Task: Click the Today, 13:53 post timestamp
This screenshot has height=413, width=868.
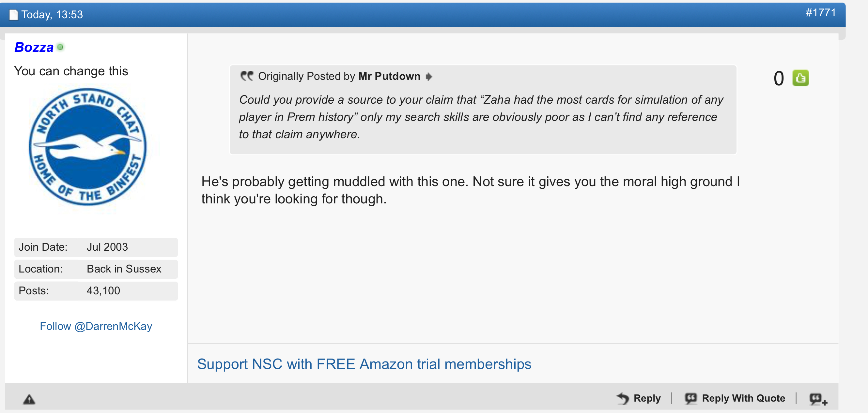Action: click(52, 15)
